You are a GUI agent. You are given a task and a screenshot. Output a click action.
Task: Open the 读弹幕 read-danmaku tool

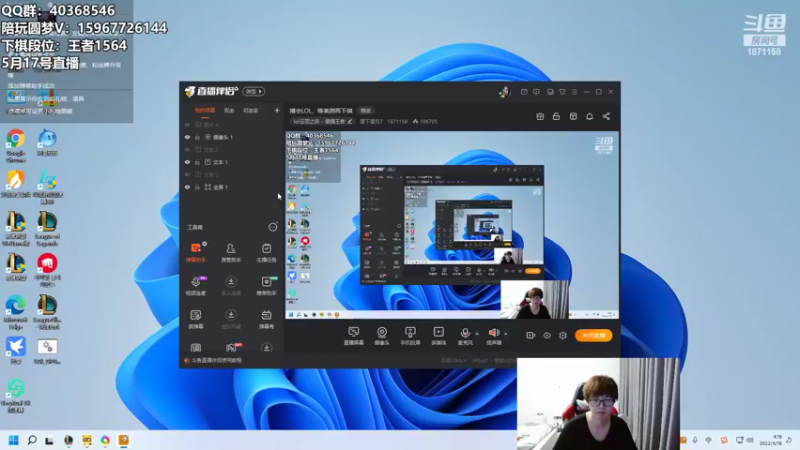click(x=195, y=319)
